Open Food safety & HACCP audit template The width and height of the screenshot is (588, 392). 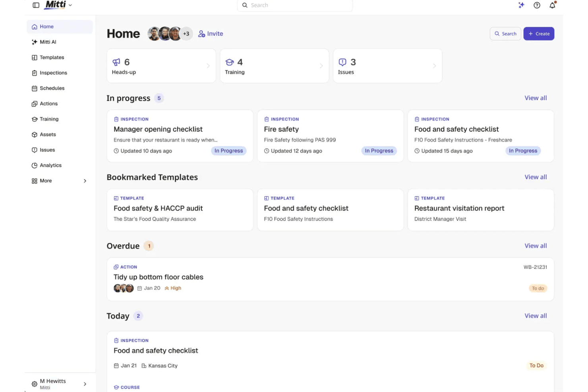180,210
